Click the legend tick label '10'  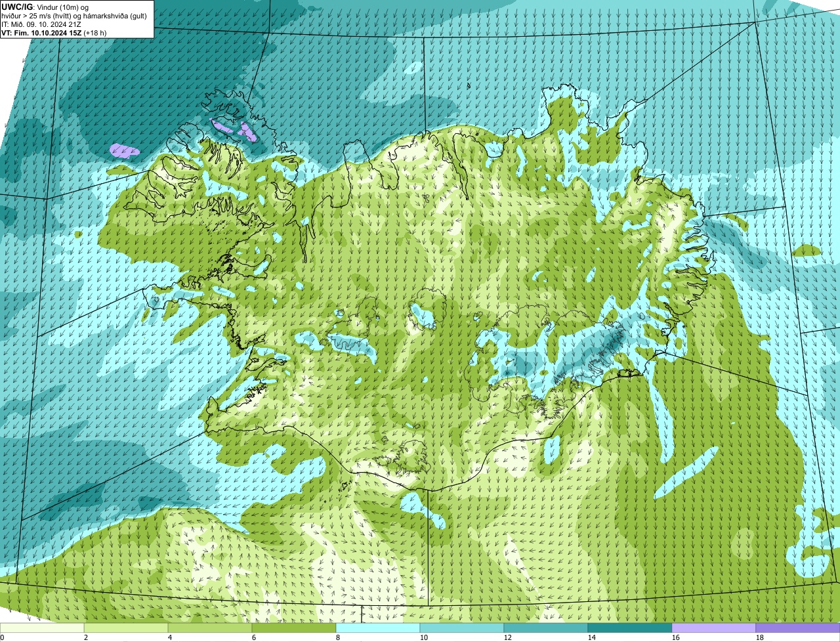pyautogui.click(x=424, y=637)
